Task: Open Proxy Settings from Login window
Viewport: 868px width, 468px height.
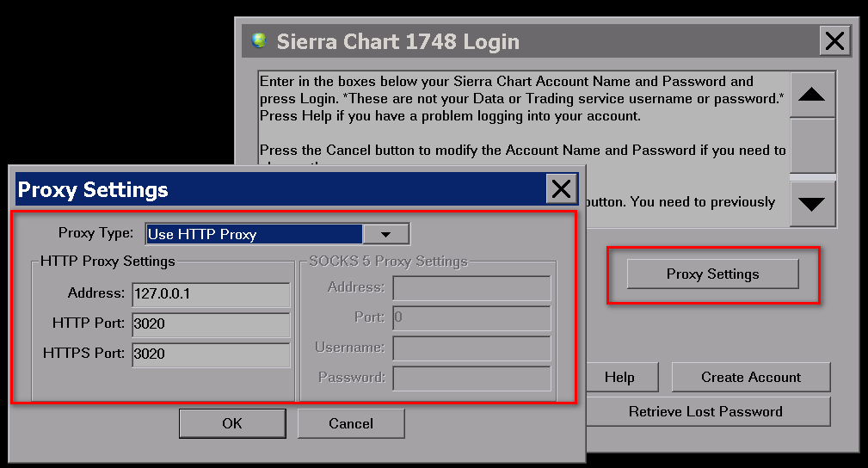Action: pos(712,274)
